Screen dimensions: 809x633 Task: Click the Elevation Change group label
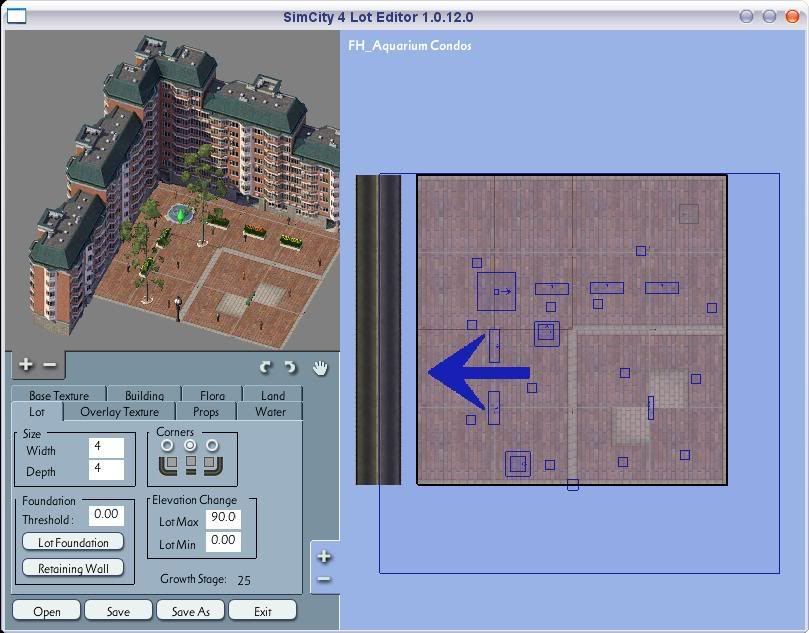195,500
